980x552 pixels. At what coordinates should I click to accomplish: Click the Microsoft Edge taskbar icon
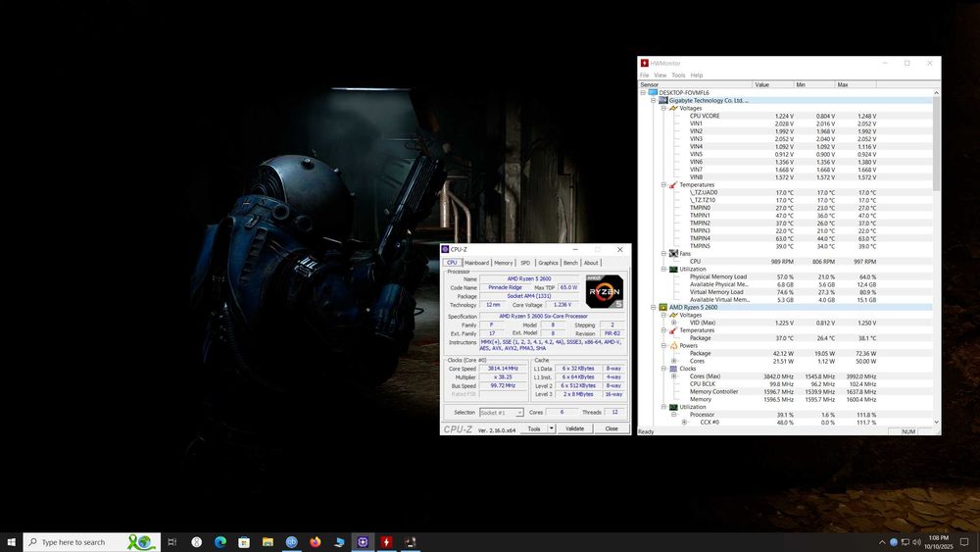[220, 541]
